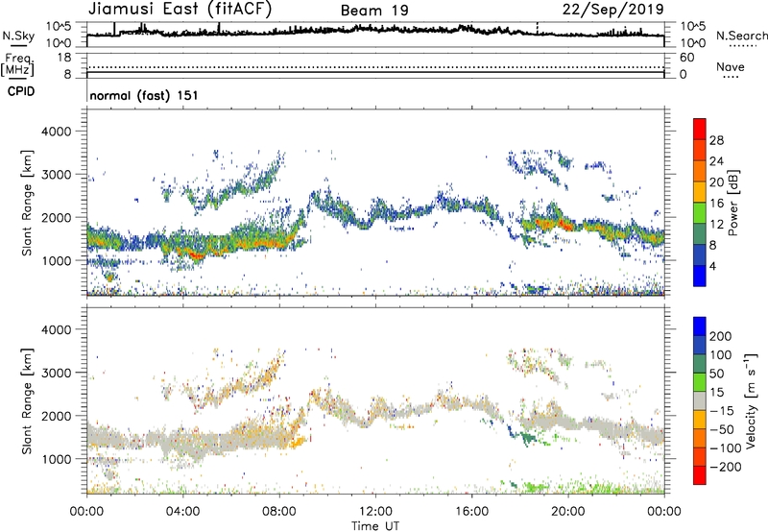The height and width of the screenshot is (532, 768).
Task: Click the '4000' tick on the power panel
Action: (x=56, y=132)
